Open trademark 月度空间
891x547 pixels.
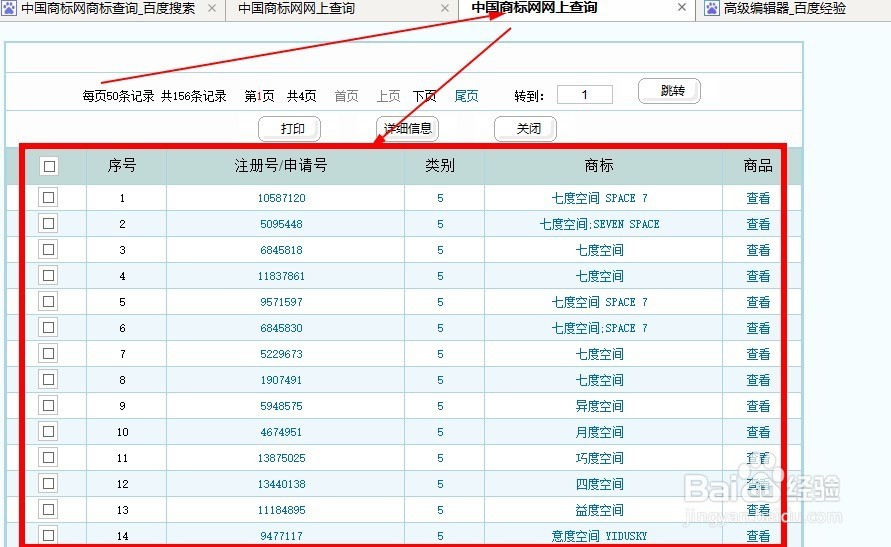tap(599, 432)
